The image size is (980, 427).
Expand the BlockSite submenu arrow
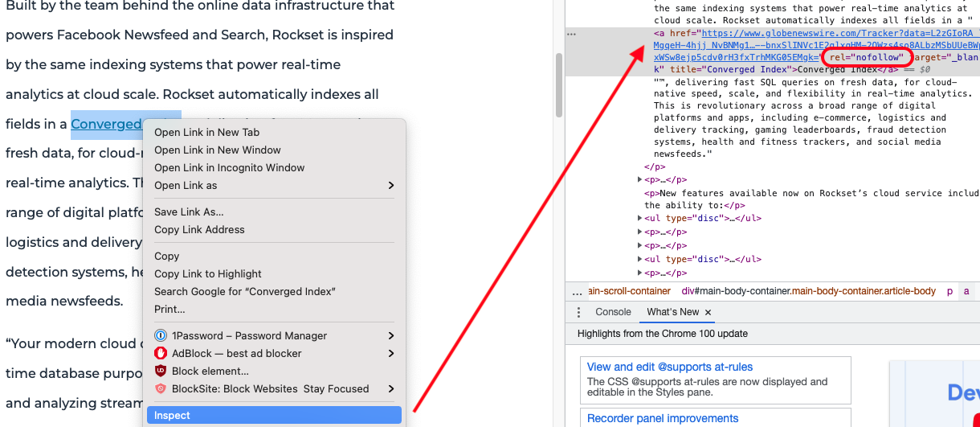coord(391,388)
